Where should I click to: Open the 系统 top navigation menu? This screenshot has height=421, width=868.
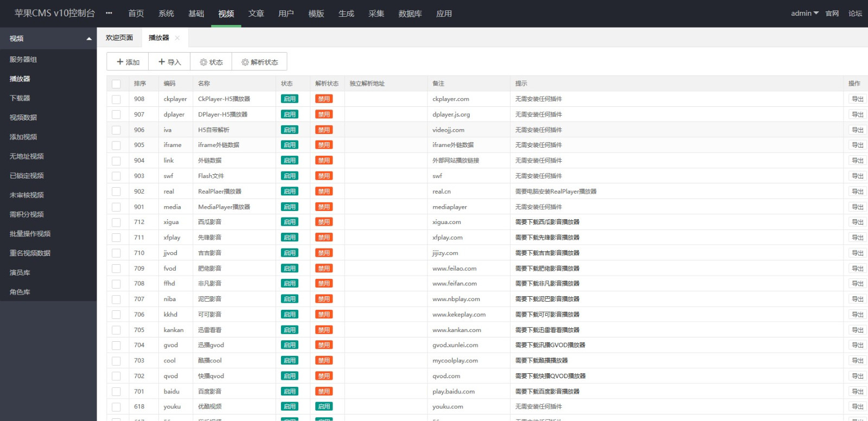(x=166, y=14)
